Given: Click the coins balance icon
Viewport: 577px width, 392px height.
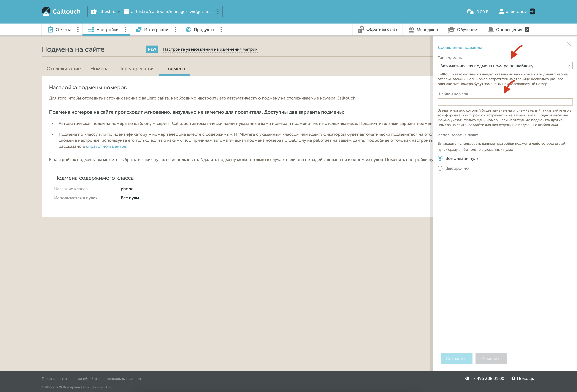Looking at the screenshot, I should pos(470,12).
